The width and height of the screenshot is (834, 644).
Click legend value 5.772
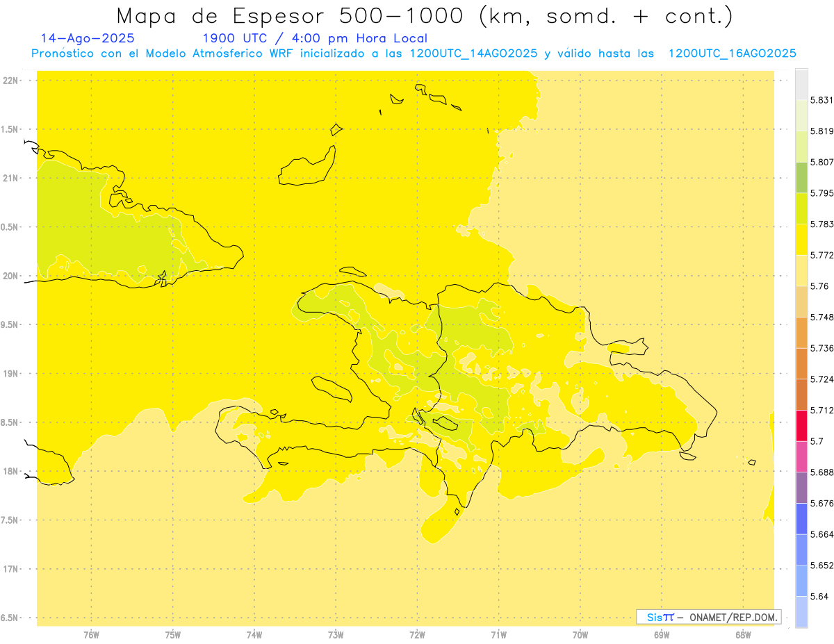point(822,255)
